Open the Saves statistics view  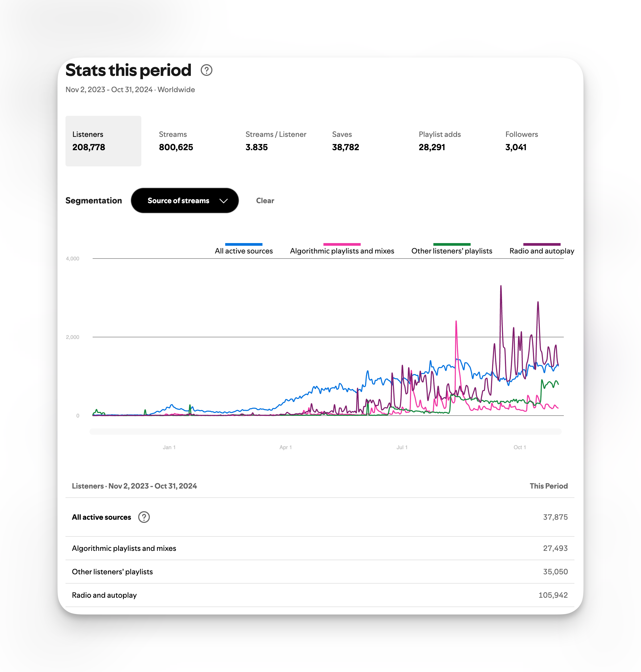click(346, 141)
